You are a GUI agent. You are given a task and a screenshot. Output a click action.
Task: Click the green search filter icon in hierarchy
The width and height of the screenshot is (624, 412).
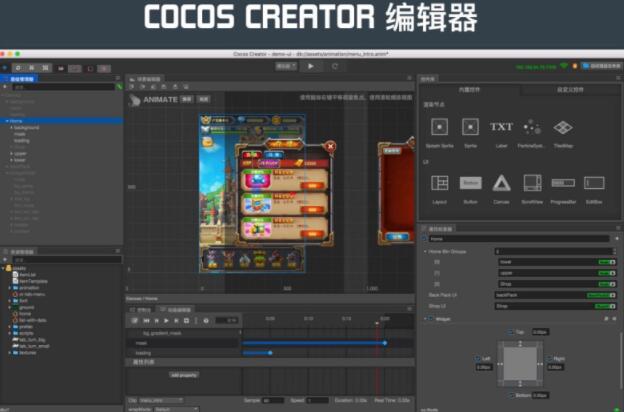(119, 86)
